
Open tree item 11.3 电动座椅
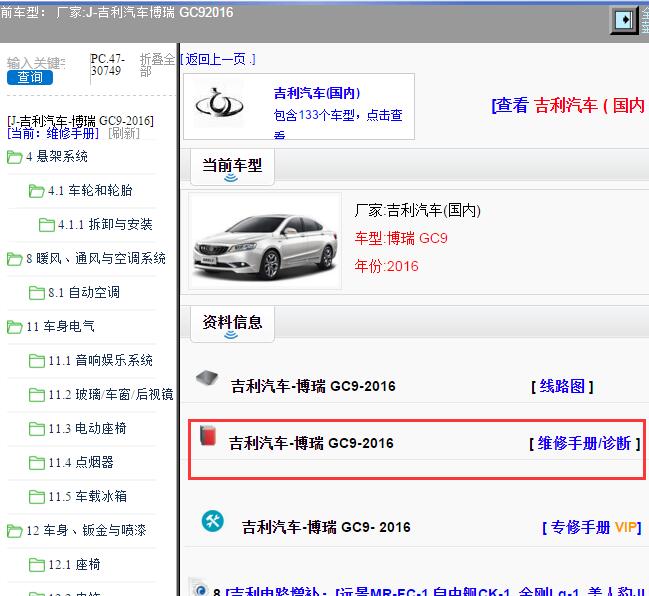click(x=87, y=428)
